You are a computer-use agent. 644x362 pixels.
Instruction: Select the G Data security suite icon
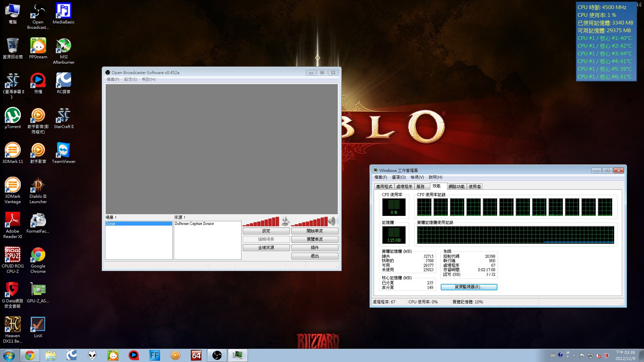tap(13, 295)
